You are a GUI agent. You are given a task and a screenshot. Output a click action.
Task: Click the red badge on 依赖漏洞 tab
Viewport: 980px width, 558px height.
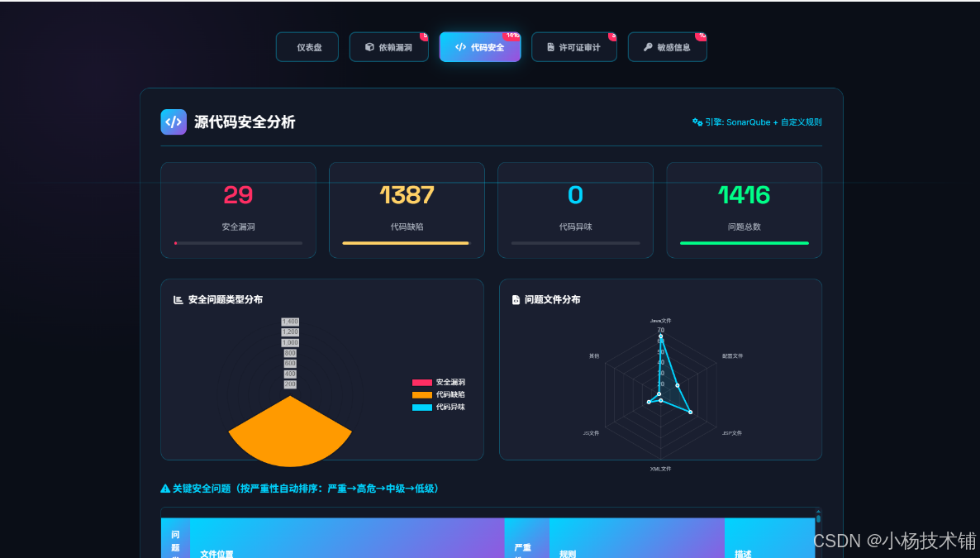pos(425,36)
